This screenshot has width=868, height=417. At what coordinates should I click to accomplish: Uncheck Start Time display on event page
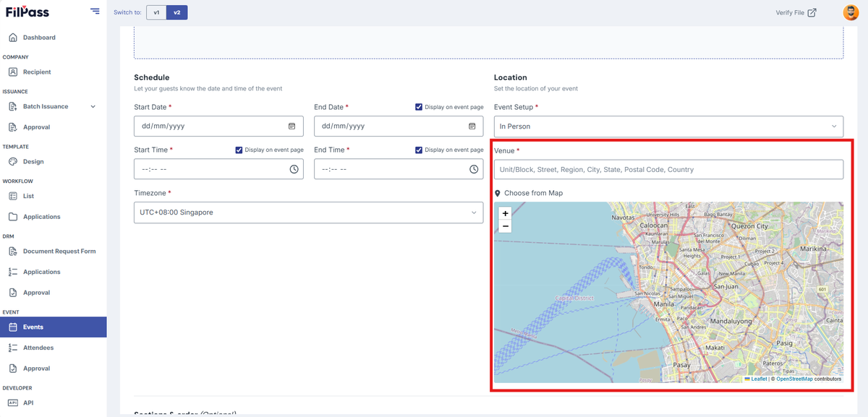point(239,150)
